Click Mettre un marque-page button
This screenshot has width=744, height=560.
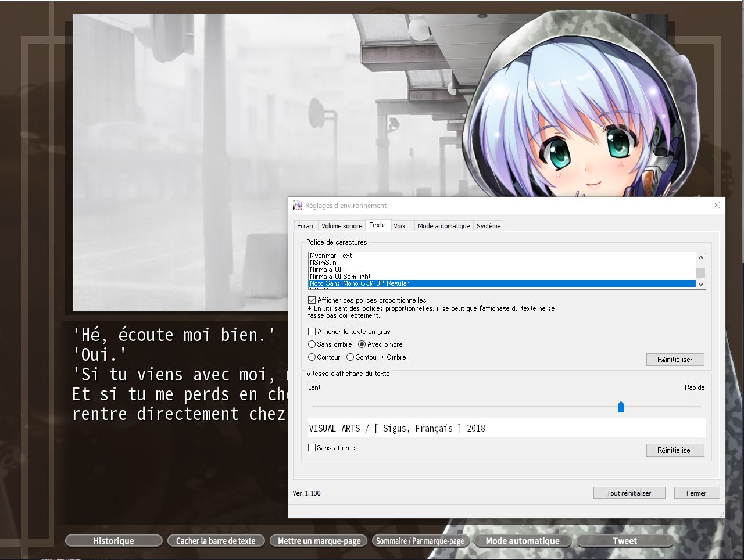pyautogui.click(x=319, y=541)
